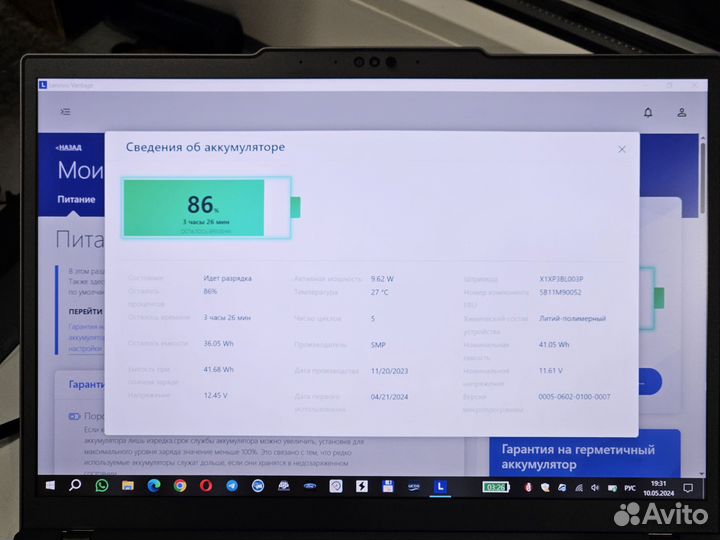Click the full charge capacity 41.68 Wh

pos(218,370)
